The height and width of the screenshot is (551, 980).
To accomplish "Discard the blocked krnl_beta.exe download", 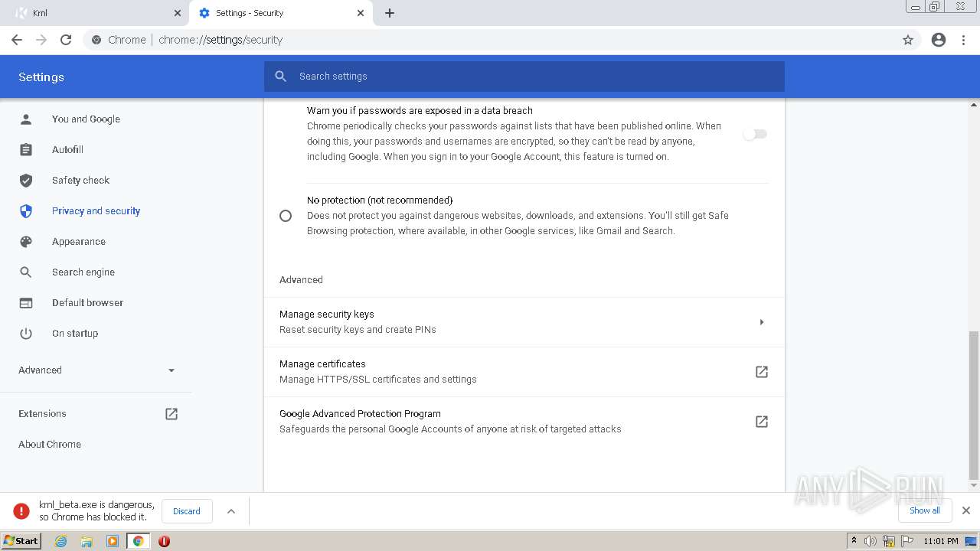I will [187, 511].
